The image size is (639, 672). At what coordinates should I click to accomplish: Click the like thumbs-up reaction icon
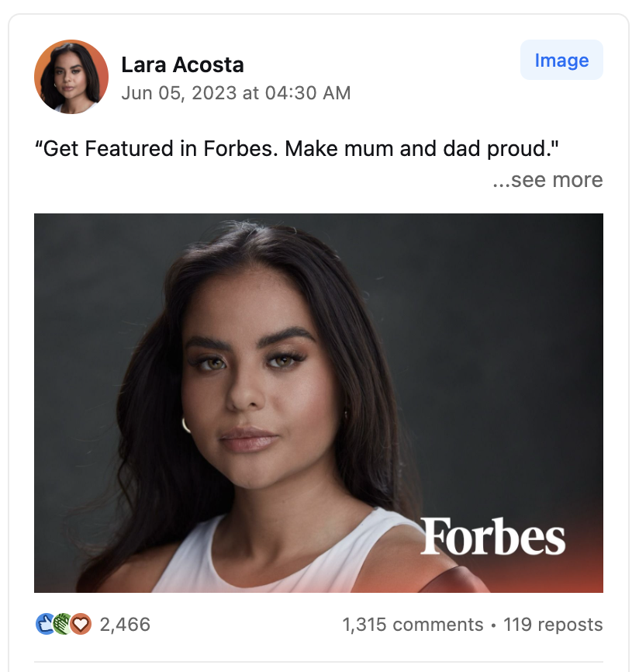click(x=45, y=623)
